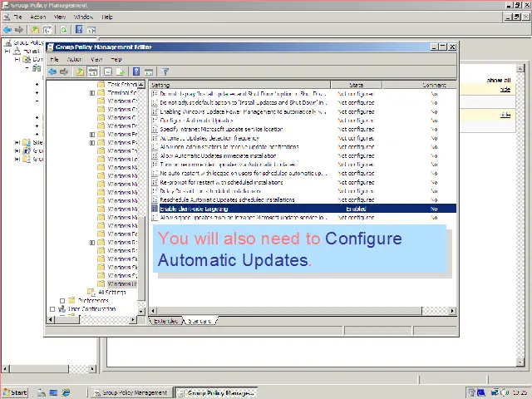Open View menu in Group Policy Management Editor

pos(96,59)
